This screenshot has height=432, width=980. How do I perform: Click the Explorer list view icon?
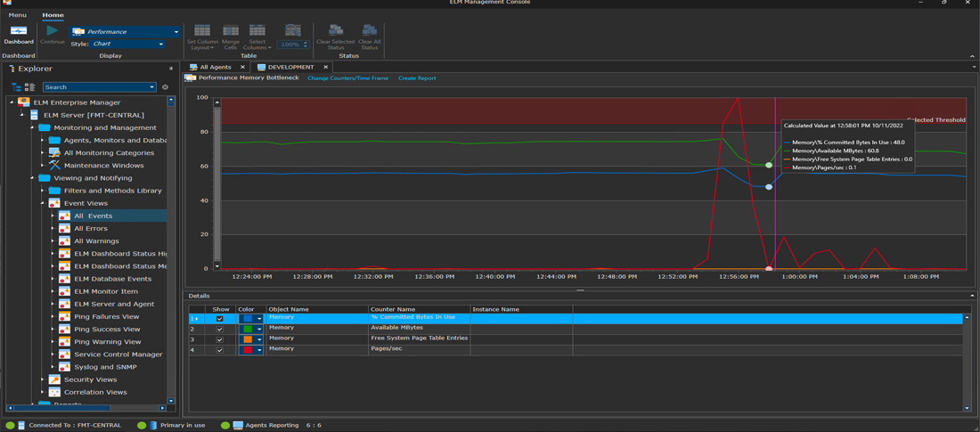click(x=29, y=87)
